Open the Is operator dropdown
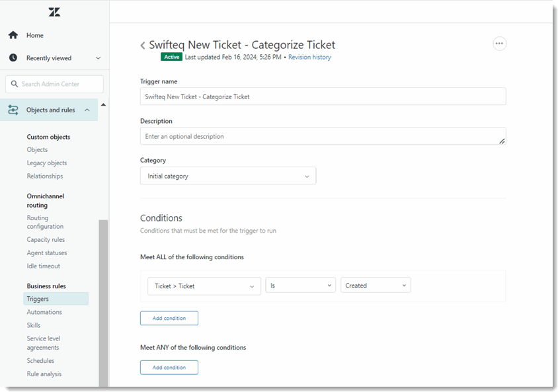This screenshot has height=392, width=558. (x=301, y=286)
